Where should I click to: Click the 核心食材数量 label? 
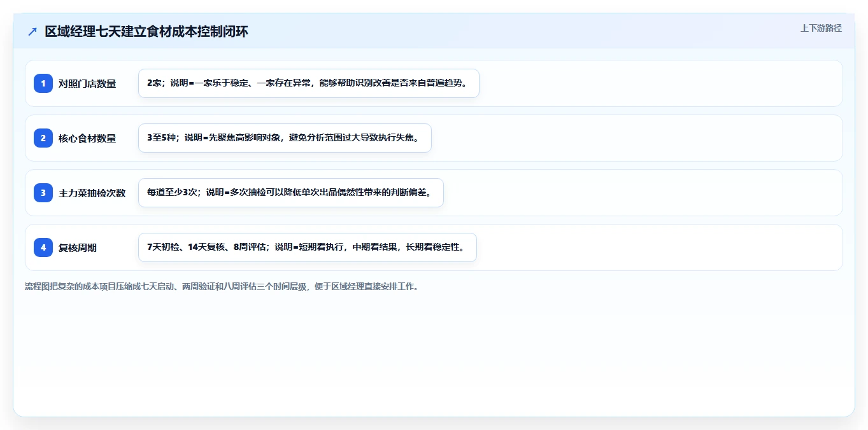87,138
